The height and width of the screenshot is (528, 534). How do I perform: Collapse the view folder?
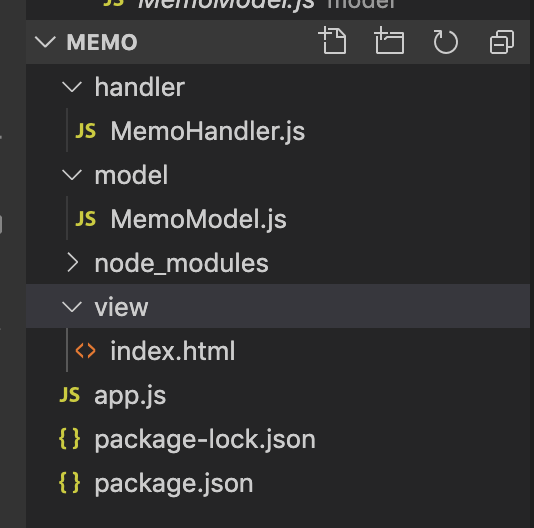(x=72, y=307)
